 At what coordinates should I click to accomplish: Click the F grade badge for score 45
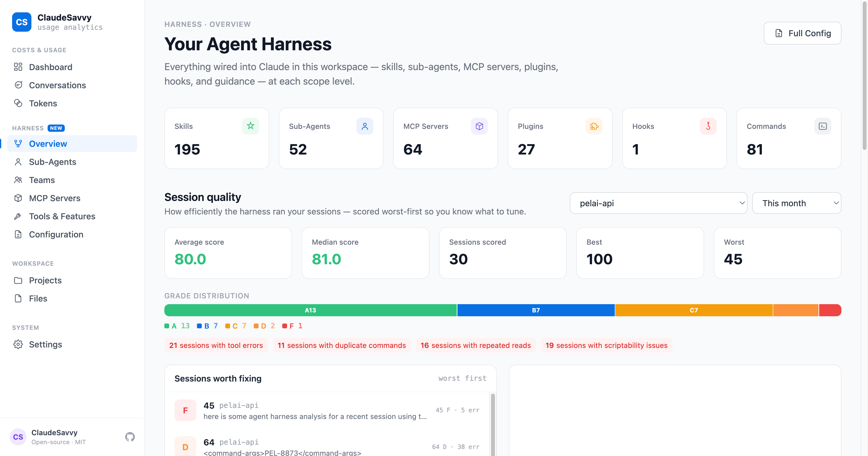click(185, 410)
